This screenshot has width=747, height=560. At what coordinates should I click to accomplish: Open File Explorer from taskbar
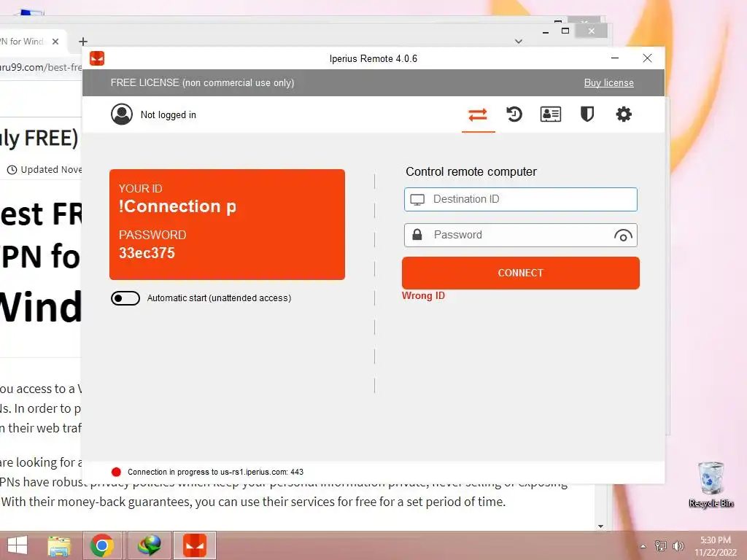click(59, 545)
